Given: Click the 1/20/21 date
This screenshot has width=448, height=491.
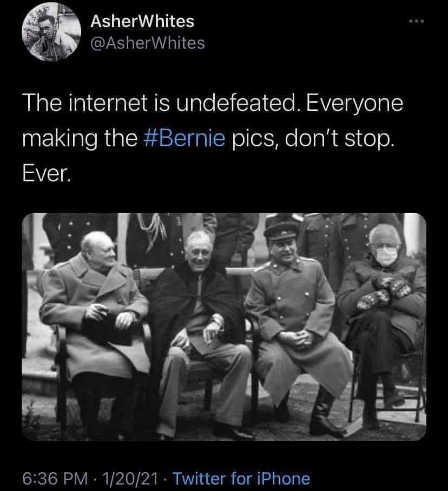Looking at the screenshot, I should (x=130, y=479).
